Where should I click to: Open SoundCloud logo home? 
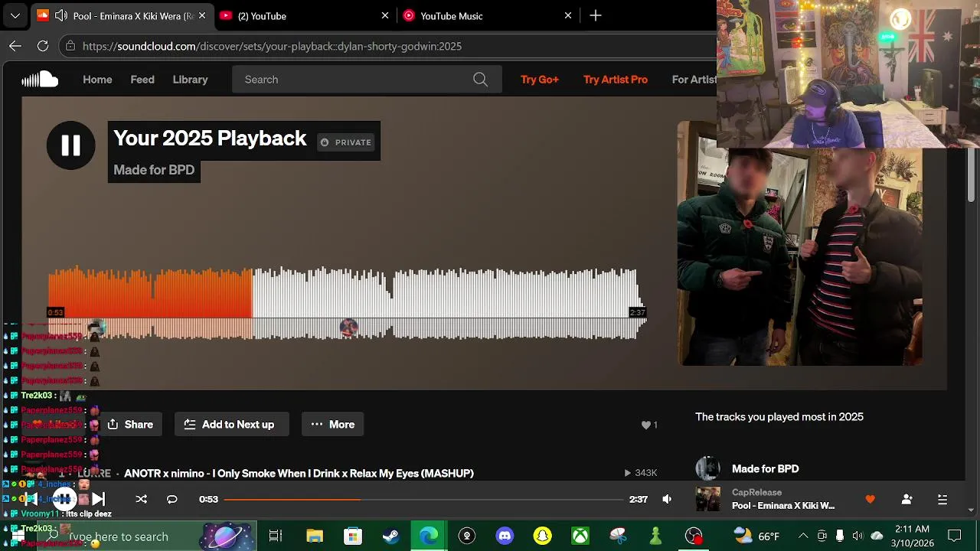point(40,80)
